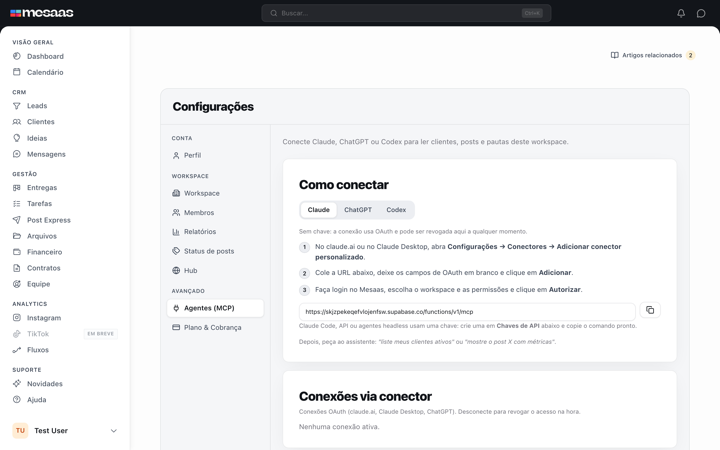Click the Dashboard icon in sidebar

pos(17,56)
